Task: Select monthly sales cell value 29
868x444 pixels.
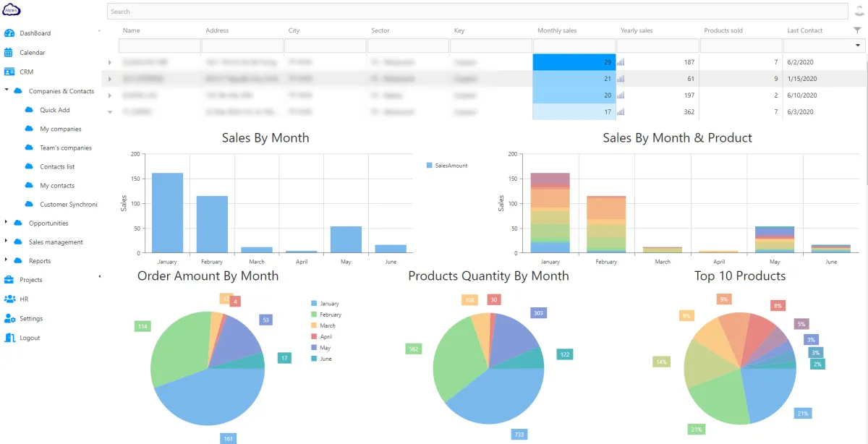Action: tap(574, 62)
